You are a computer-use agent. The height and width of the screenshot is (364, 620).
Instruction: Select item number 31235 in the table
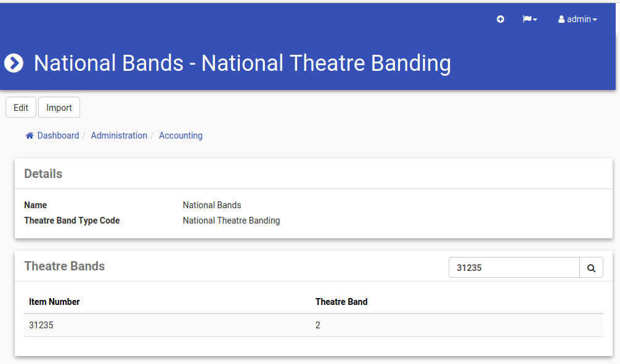(41, 325)
